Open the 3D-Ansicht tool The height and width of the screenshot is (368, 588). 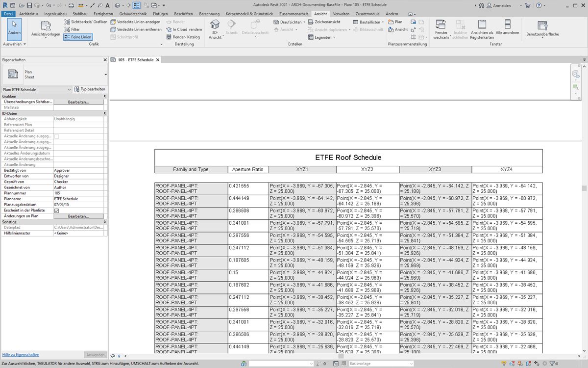tap(215, 29)
